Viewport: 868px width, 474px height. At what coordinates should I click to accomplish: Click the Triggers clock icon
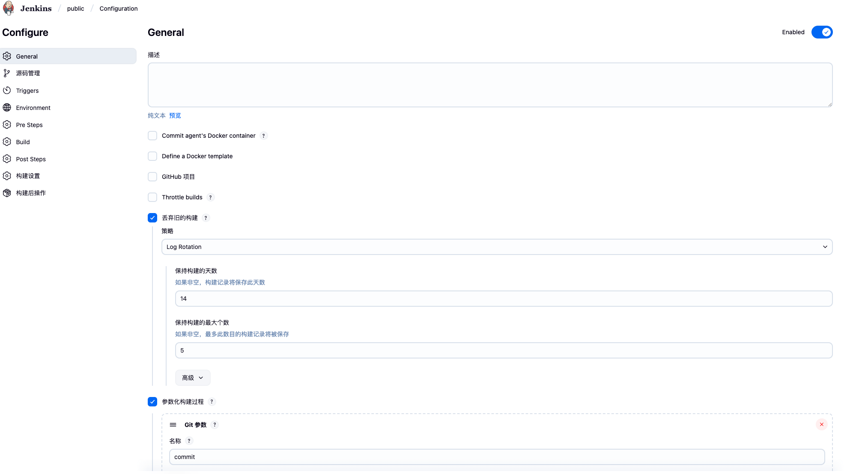coord(7,90)
